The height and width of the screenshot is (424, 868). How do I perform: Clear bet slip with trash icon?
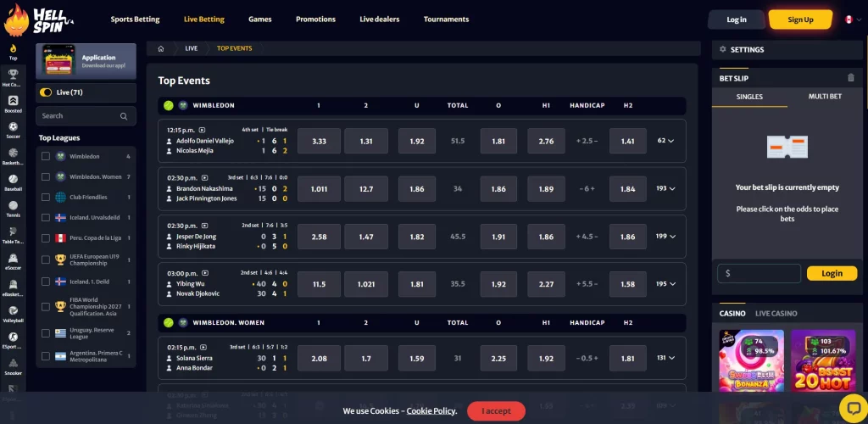click(x=851, y=78)
